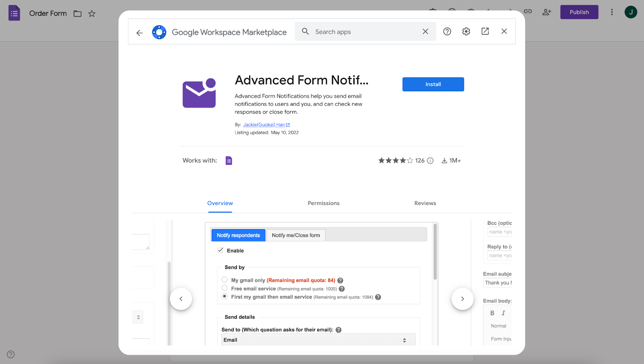Click the Advanced Form Notif... app title
The height and width of the screenshot is (364, 644).
point(301,80)
